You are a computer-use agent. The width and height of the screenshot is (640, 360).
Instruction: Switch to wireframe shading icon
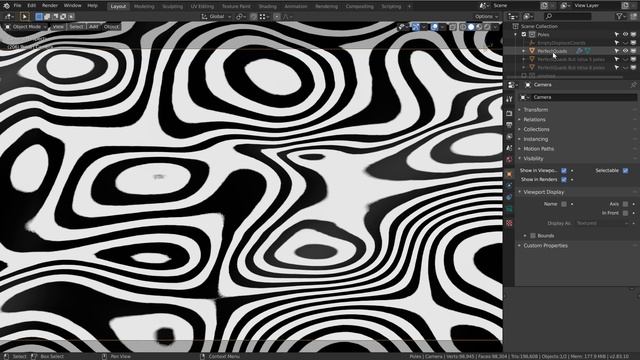[463, 27]
